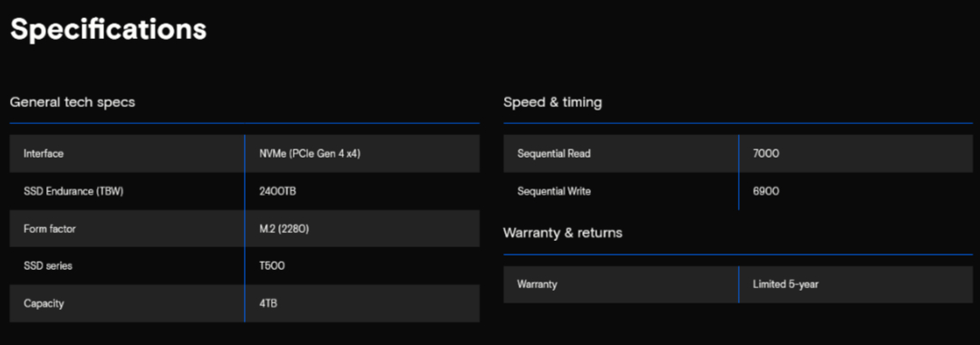Click the Sequential Write label
This screenshot has height=345, width=980.
tap(554, 191)
